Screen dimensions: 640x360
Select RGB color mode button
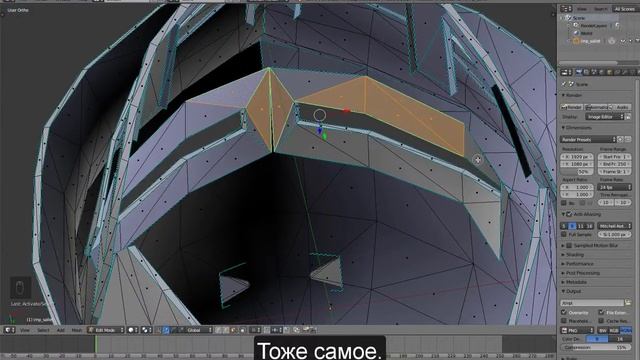tap(613, 330)
